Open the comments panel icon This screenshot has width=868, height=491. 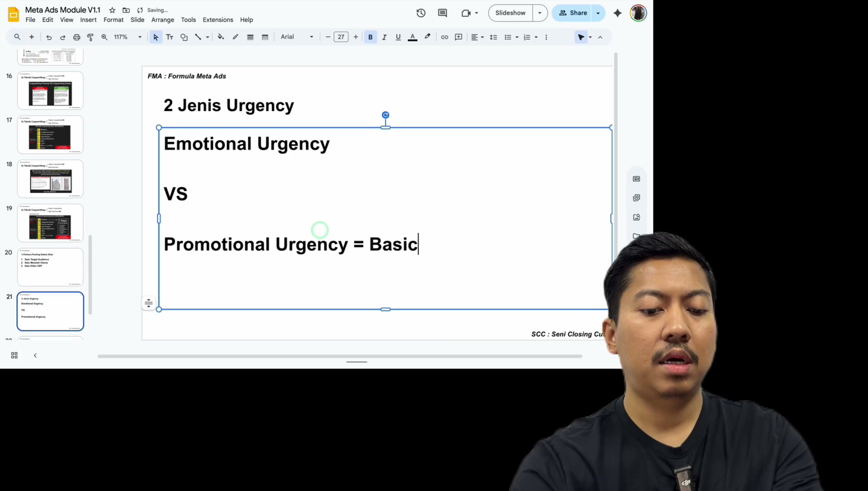[x=442, y=13]
